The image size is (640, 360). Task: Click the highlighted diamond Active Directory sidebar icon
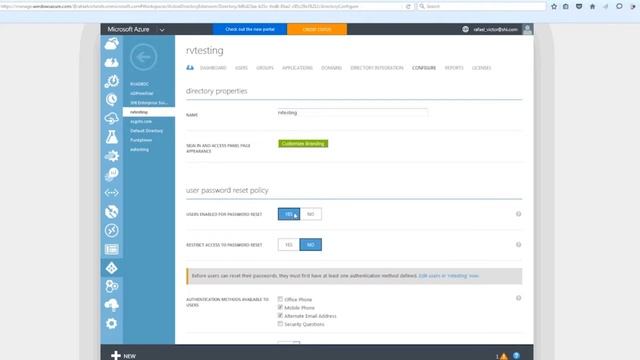[x=111, y=268]
